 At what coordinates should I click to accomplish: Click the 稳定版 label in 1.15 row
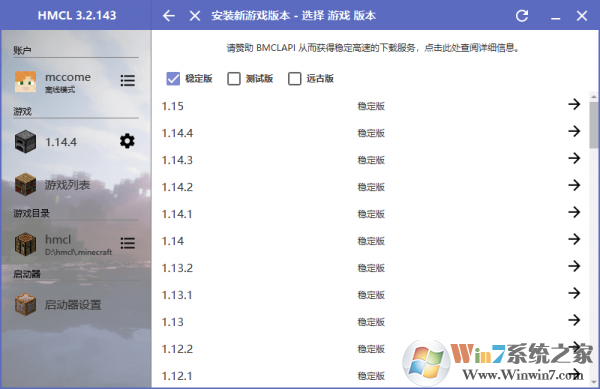[371, 106]
